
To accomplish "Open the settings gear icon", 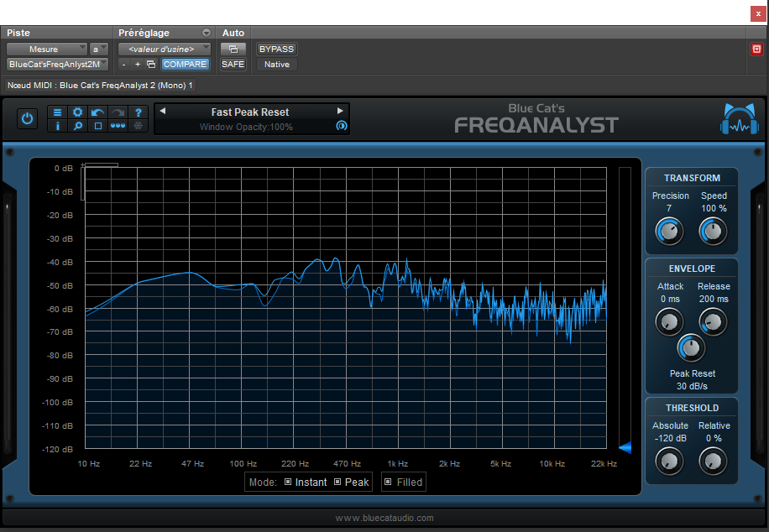I will pos(77,112).
